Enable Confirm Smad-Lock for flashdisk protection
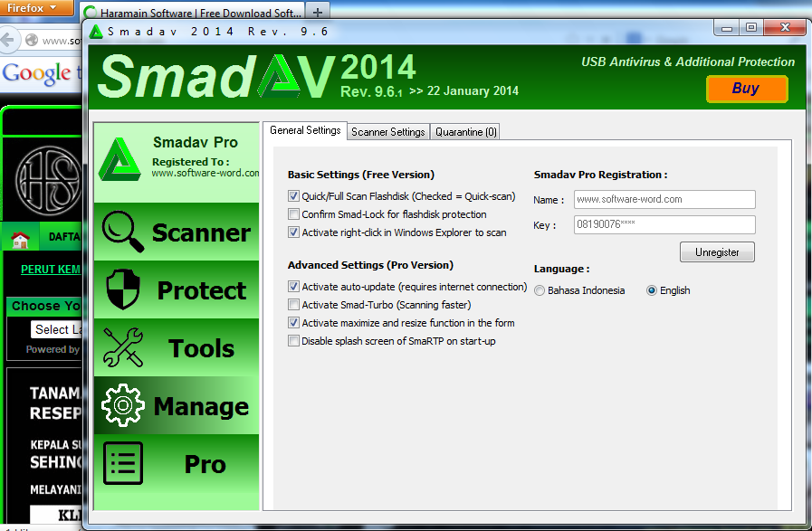 [x=293, y=214]
